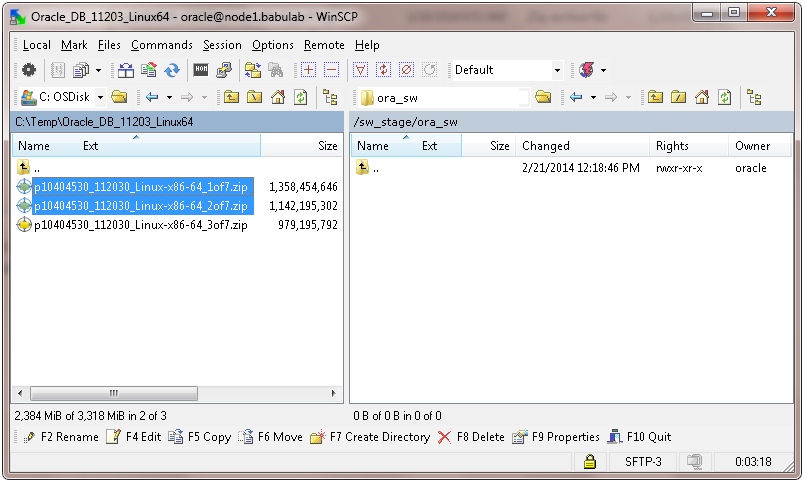Click the Select Files plus icon
Image resolution: width=804 pixels, height=482 pixels.
click(309, 70)
